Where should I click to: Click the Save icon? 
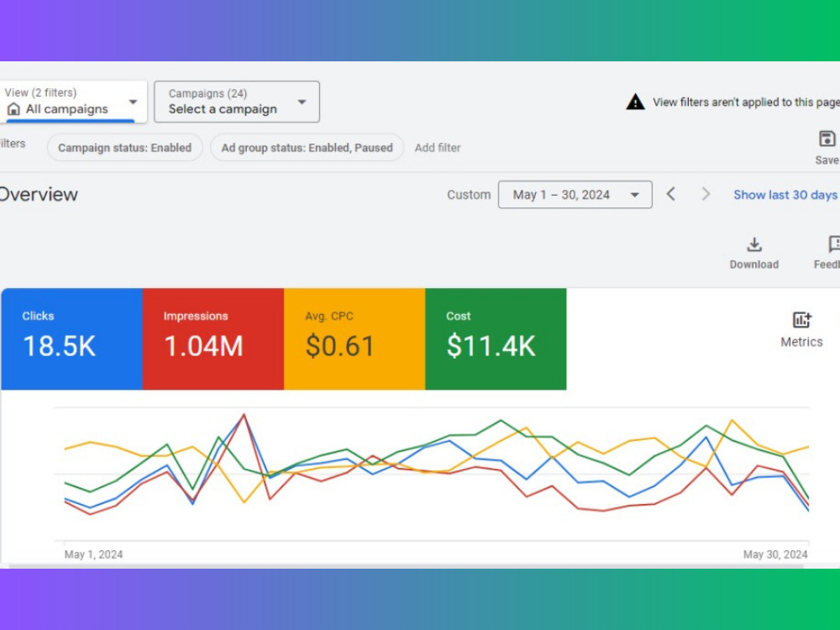click(827, 139)
